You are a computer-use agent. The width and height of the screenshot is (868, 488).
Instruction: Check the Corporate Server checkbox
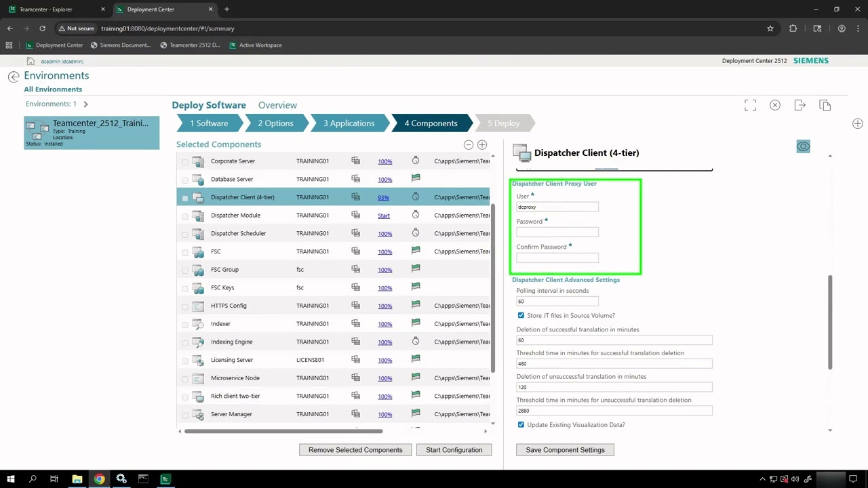[x=185, y=162]
